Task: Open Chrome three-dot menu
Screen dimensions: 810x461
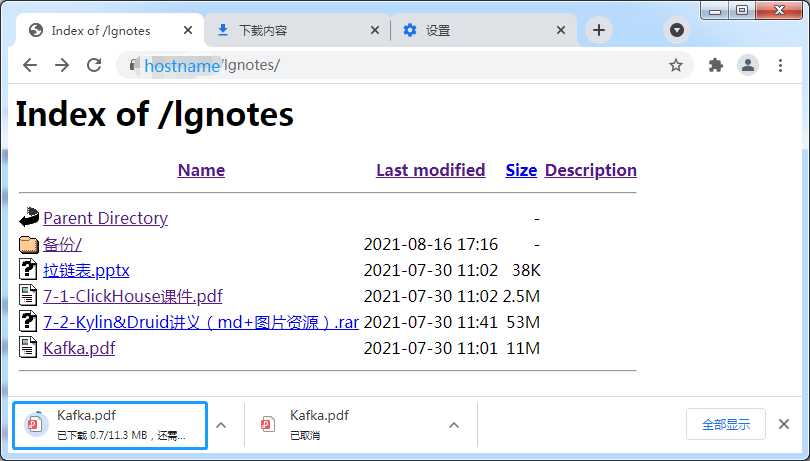Action: [x=780, y=65]
